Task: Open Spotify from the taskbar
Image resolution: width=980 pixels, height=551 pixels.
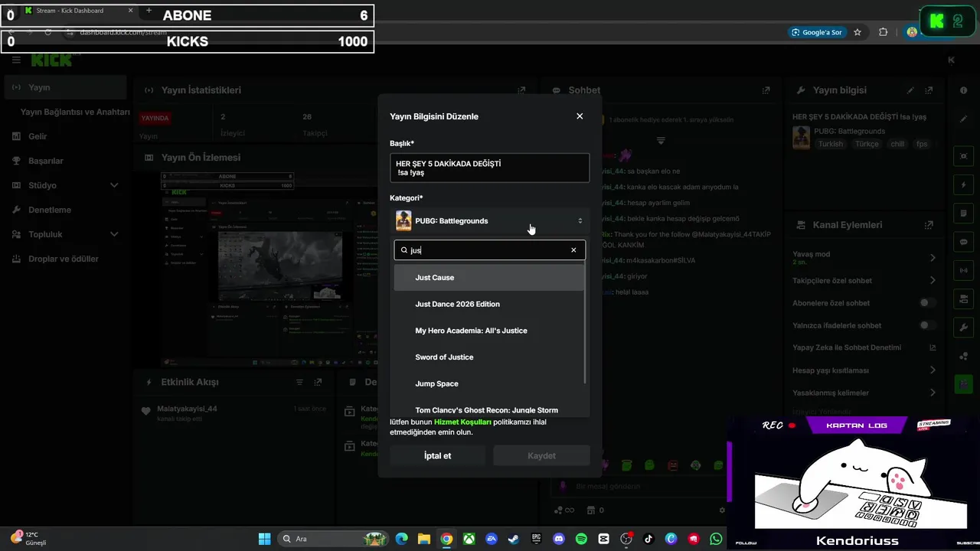Action: click(581, 539)
